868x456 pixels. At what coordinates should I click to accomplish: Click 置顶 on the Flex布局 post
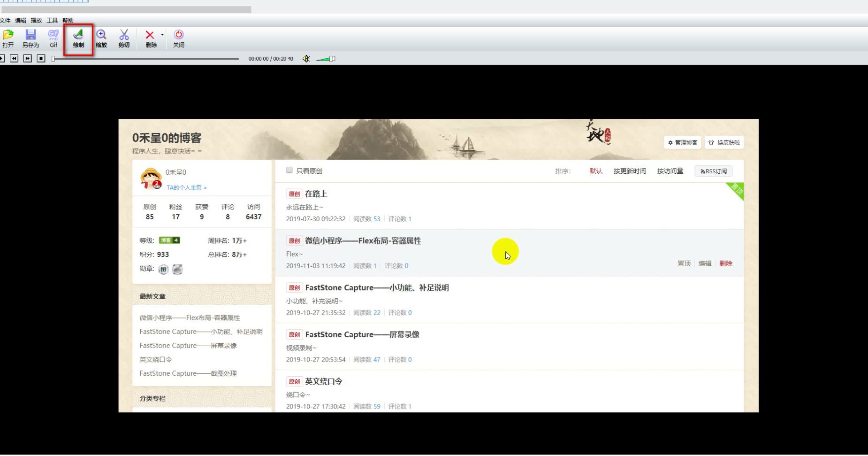pos(684,263)
